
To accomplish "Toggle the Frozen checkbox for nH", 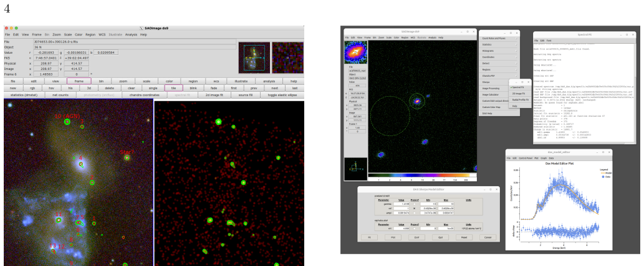I will (415, 228).
